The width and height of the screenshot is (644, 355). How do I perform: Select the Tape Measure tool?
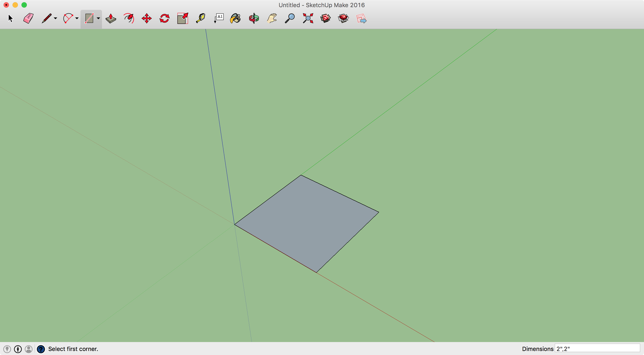pos(201,19)
